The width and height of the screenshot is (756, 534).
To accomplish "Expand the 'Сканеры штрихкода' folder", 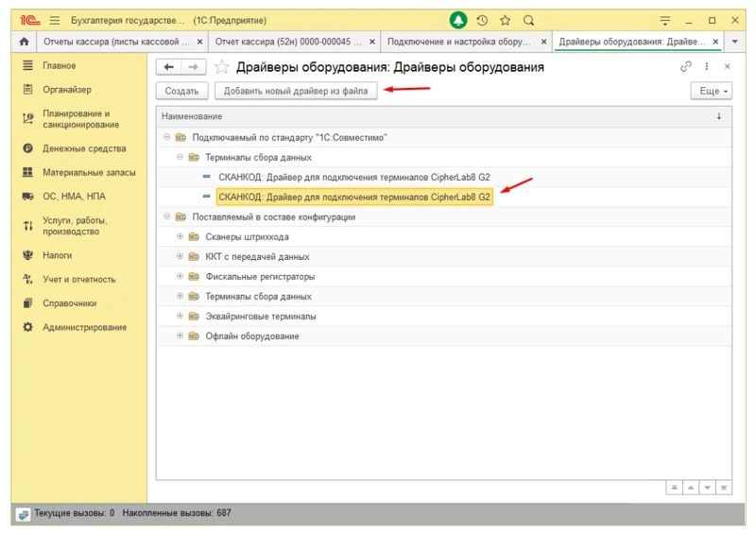I will (180, 236).
